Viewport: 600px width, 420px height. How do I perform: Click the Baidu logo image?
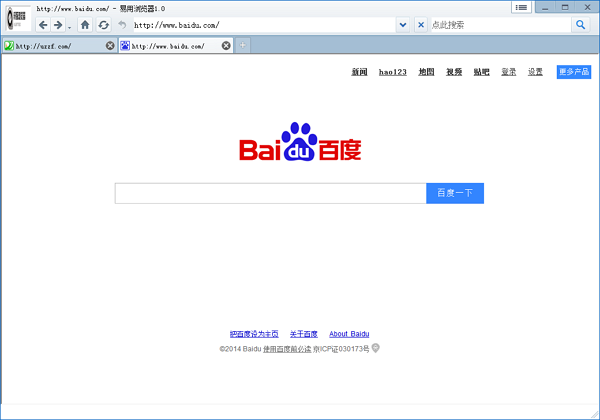(x=300, y=142)
